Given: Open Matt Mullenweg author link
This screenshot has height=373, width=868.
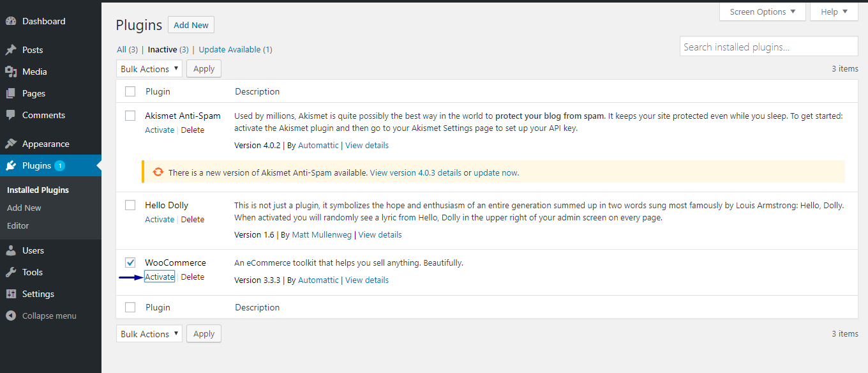Looking at the screenshot, I should (322, 234).
